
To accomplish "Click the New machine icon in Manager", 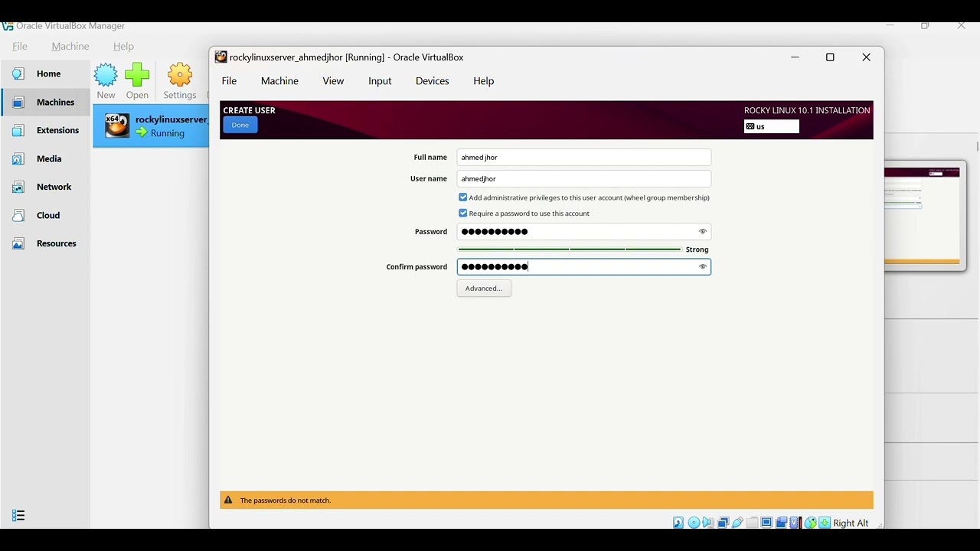I will (x=106, y=75).
